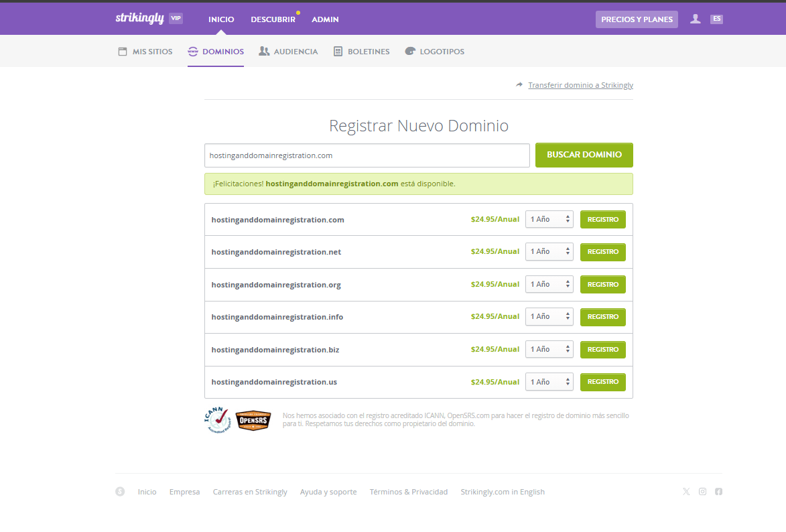The image size is (786, 532).
Task: Click the ES language badge
Action: [x=716, y=19]
